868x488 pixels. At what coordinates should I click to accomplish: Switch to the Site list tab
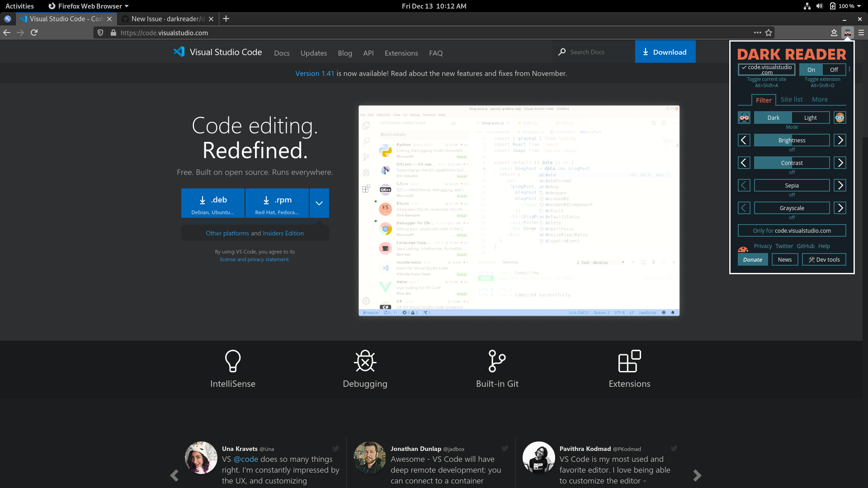[792, 99]
